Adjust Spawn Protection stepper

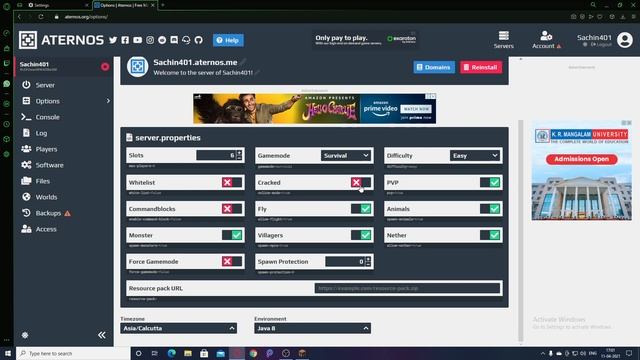tap(368, 261)
